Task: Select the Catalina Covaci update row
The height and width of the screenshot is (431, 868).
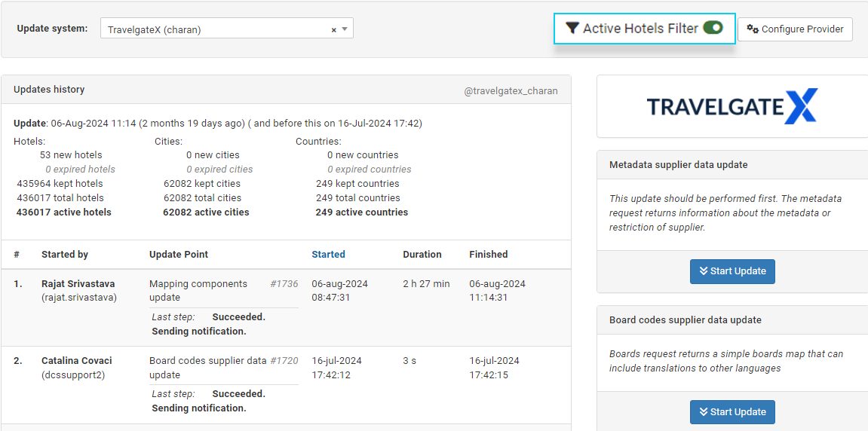Action: [76, 361]
